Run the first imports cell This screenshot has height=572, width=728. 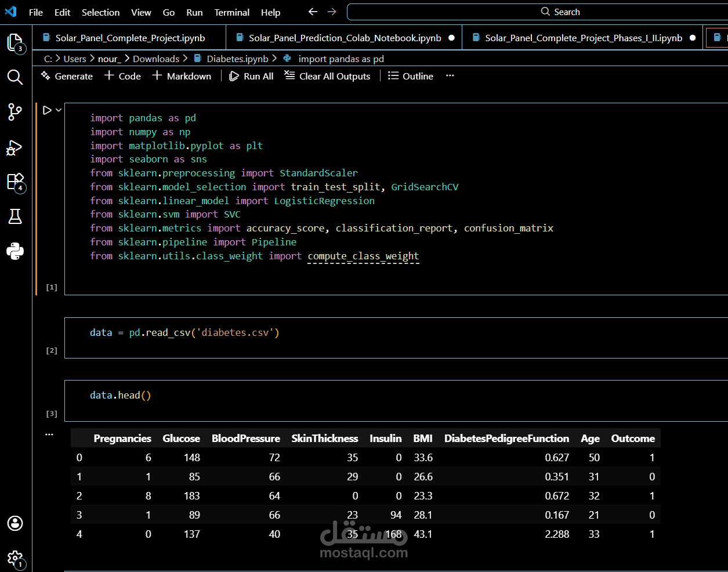[x=47, y=110]
